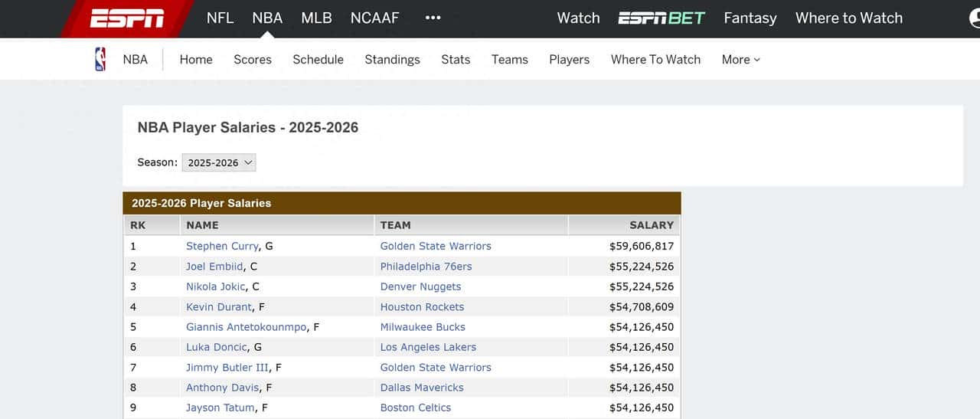Open Giannis Antetokounmpo's player link
Screen dimensions: 980x419
pos(247,327)
